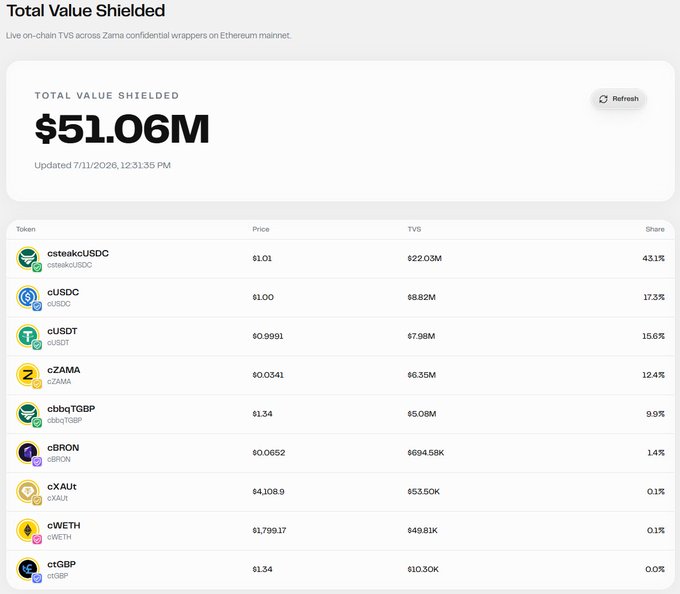Click the Refresh button
680x594 pixels.
point(618,99)
